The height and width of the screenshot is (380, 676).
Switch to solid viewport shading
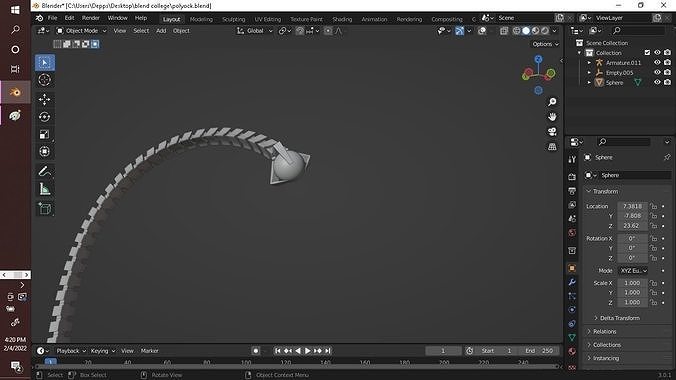pyautogui.click(x=526, y=31)
